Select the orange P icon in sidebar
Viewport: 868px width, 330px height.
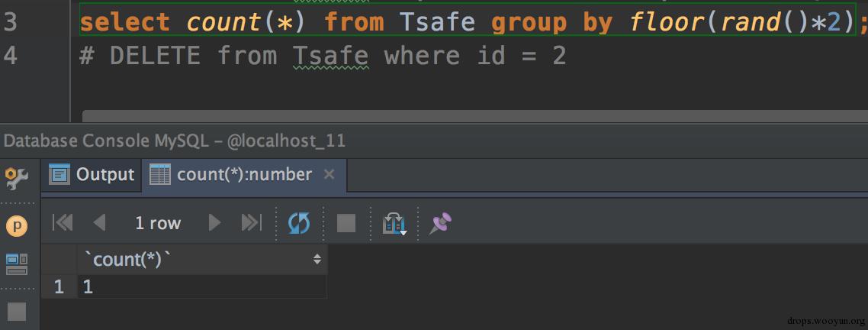(17, 226)
